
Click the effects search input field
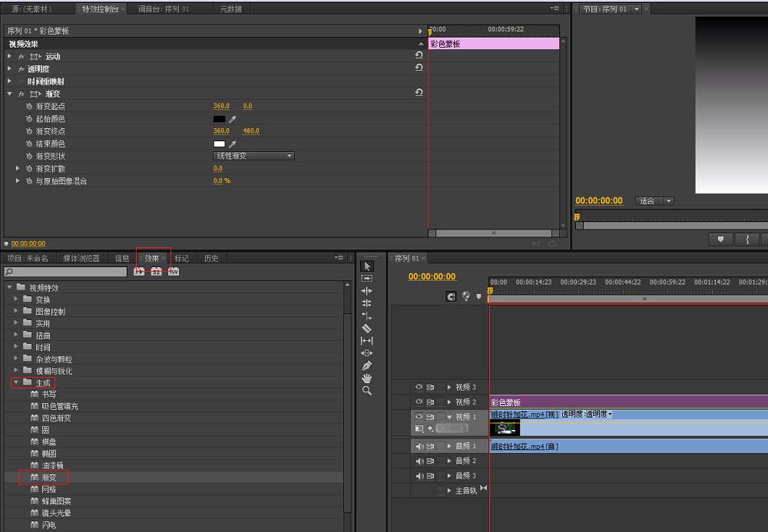(x=65, y=272)
